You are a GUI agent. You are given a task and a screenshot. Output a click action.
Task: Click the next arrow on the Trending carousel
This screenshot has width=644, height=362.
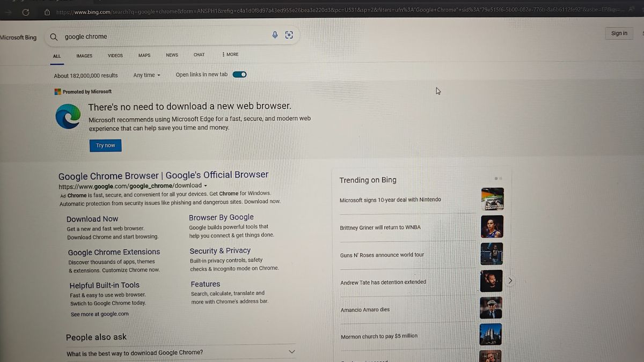(510, 280)
